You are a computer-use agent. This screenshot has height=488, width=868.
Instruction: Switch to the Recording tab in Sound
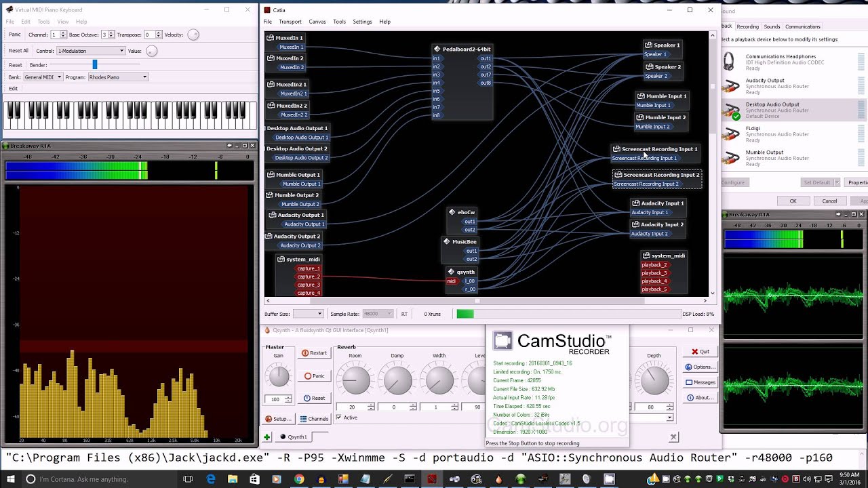tap(747, 26)
